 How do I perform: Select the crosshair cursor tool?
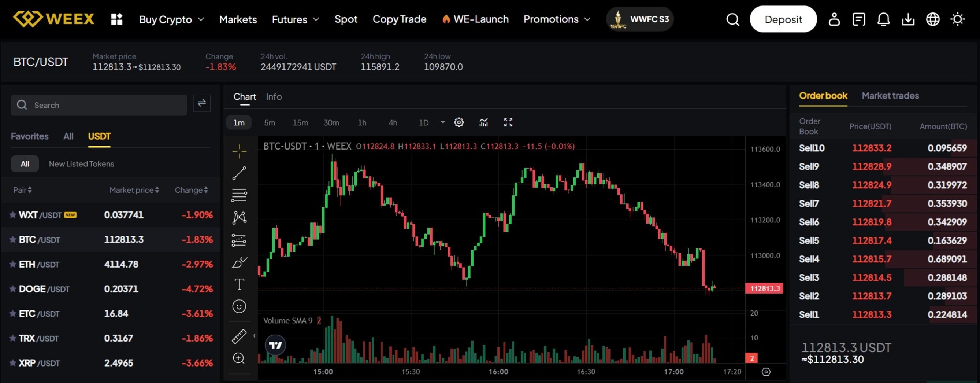pyautogui.click(x=239, y=151)
